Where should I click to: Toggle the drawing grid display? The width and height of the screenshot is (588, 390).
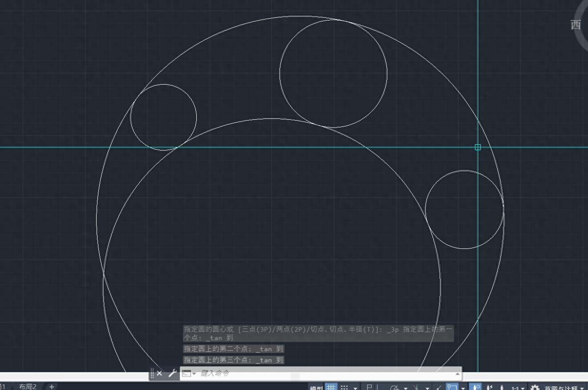(x=331, y=386)
